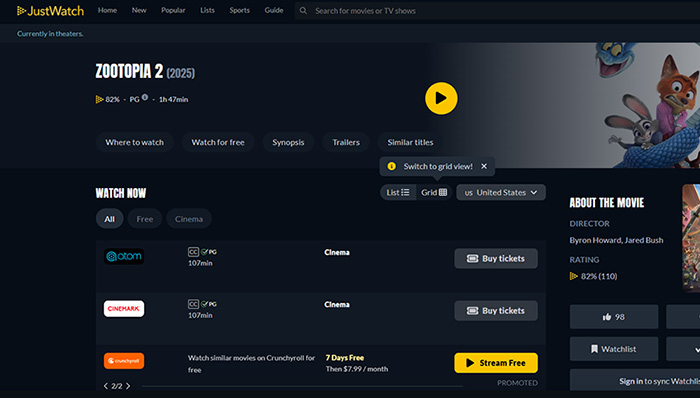Screen dimensions: 700x398
Task: Open the Byron Howard, Jared Bush director link
Action: [616, 240]
